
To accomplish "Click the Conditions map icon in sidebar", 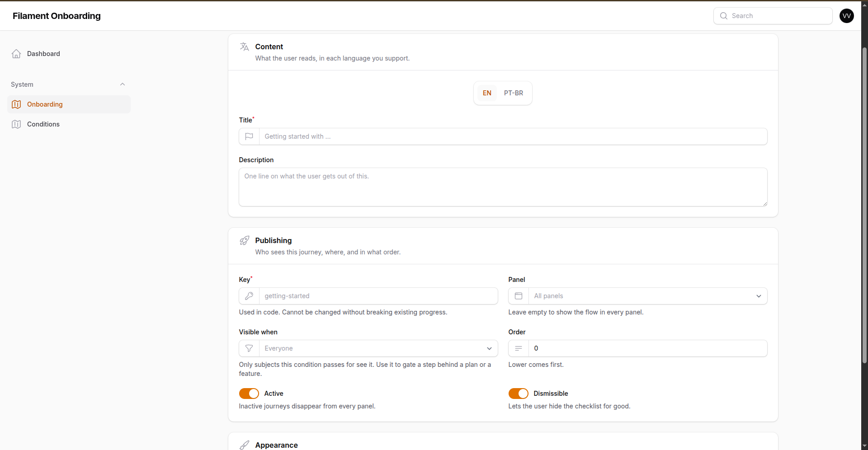I will tap(16, 124).
